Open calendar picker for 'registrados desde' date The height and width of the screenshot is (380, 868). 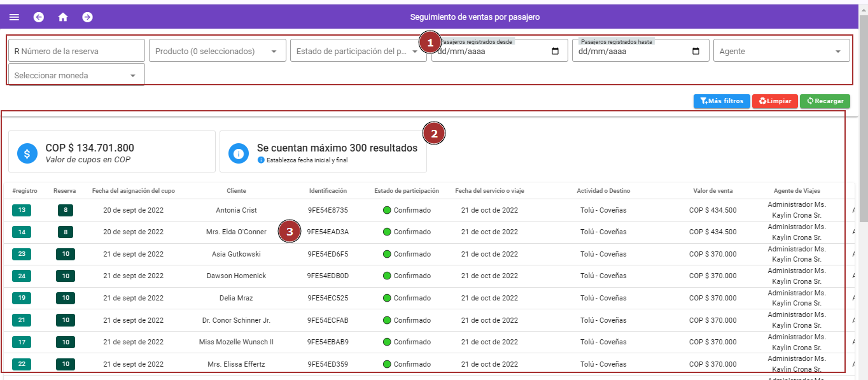[555, 52]
